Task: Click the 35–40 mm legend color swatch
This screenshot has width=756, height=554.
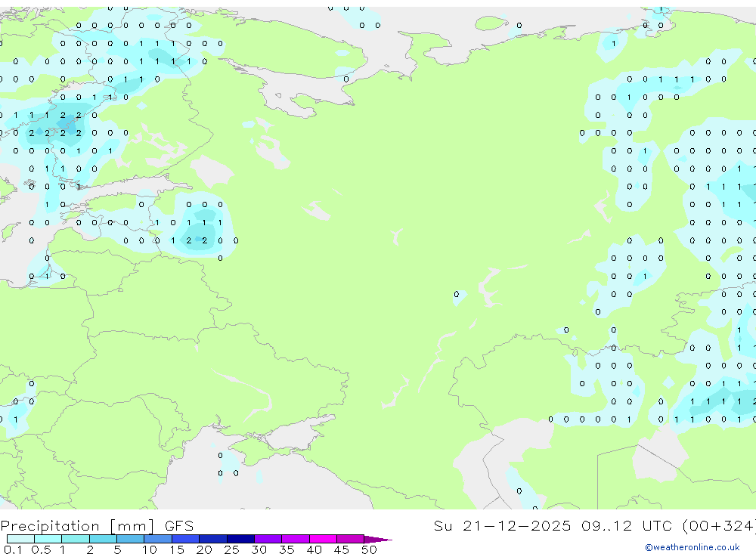Action: [x=296, y=539]
